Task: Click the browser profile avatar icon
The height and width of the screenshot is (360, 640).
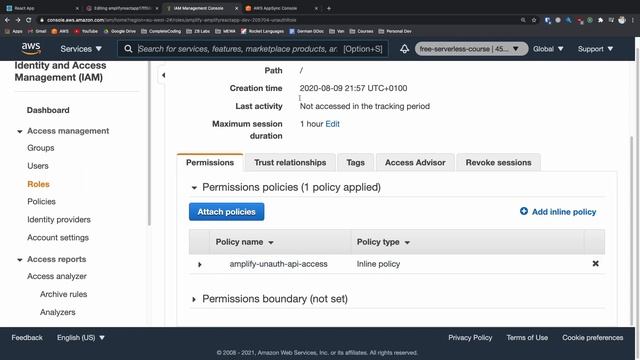Action: click(x=622, y=20)
